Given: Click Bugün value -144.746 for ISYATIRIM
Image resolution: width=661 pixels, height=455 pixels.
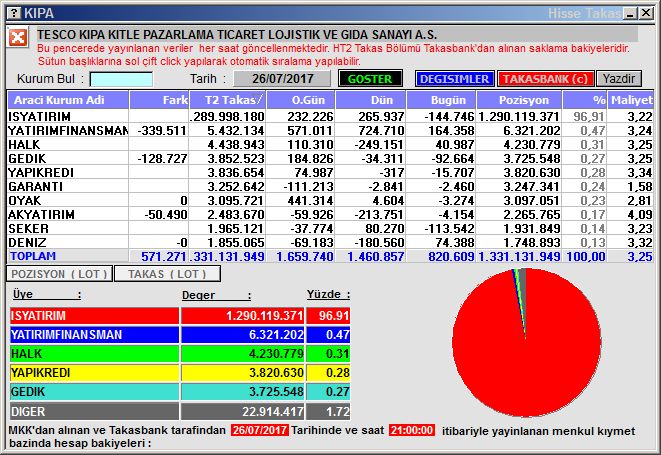Looking at the screenshot, I should click(449, 116).
